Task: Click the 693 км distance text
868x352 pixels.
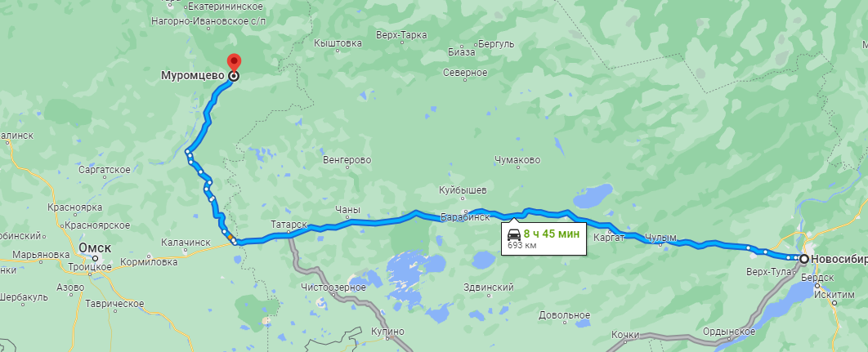Action: [521, 245]
